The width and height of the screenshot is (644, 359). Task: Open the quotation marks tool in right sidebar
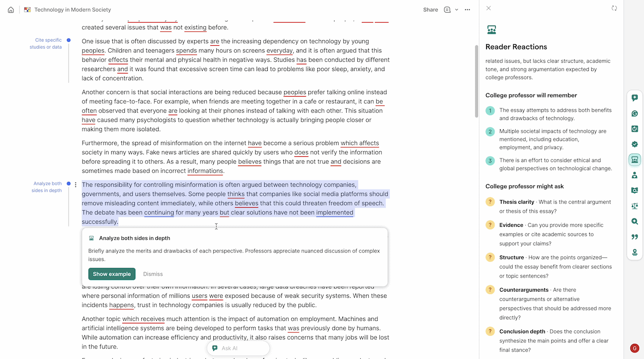(x=634, y=236)
